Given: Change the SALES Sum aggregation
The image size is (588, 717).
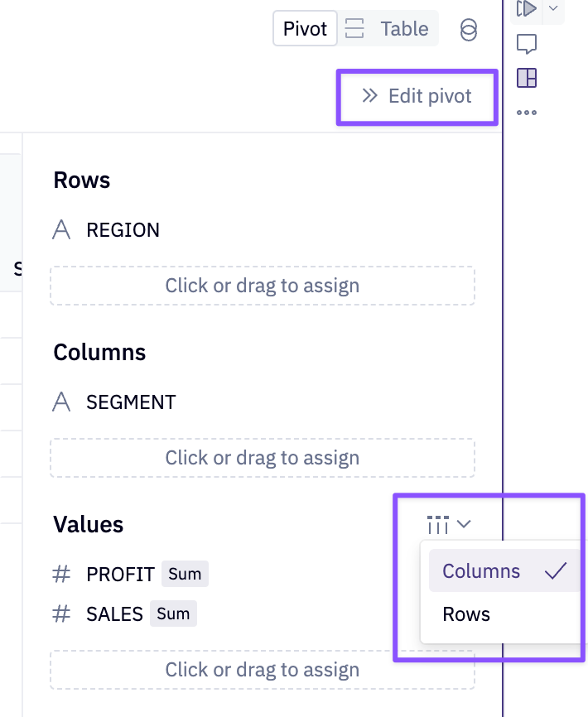Looking at the screenshot, I should (x=173, y=614).
